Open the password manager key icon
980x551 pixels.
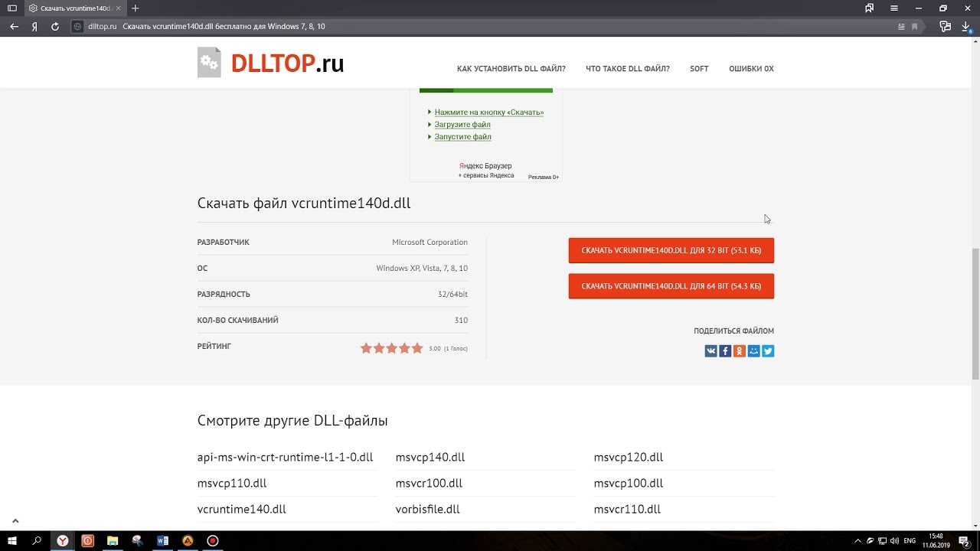point(946,26)
